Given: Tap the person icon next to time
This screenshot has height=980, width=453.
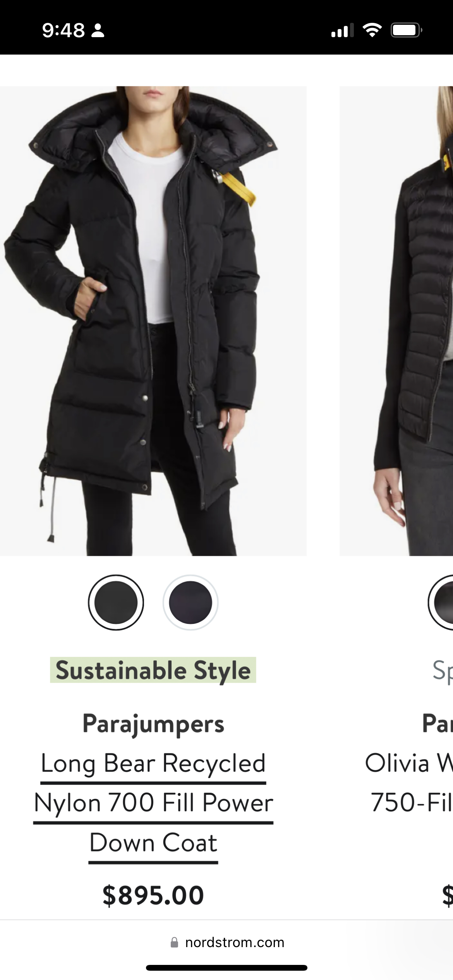Looking at the screenshot, I should pos(98,31).
